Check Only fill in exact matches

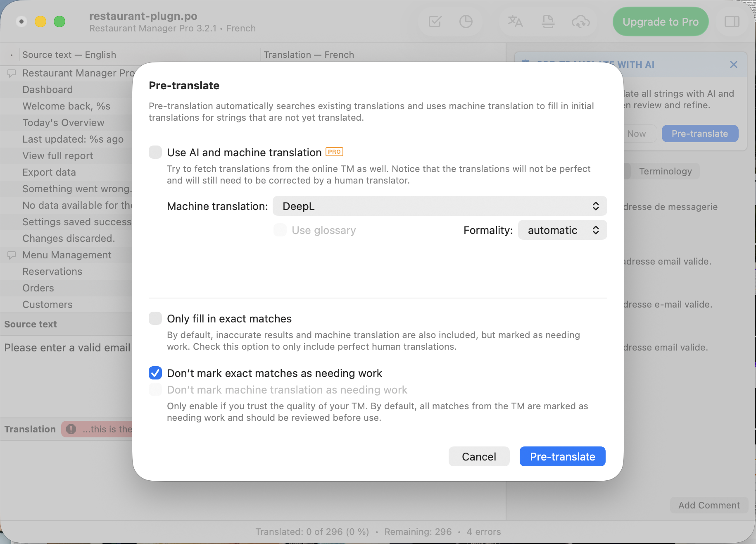[x=155, y=318]
